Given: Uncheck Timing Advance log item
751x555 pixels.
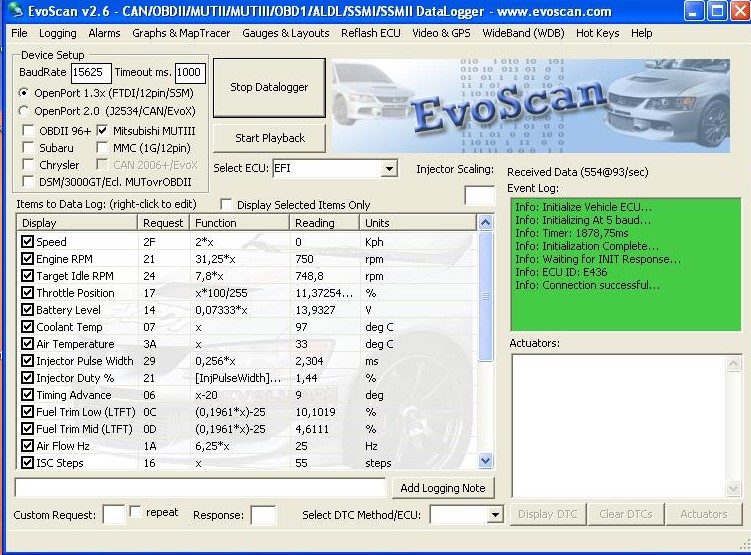Looking at the screenshot, I should tap(27, 395).
